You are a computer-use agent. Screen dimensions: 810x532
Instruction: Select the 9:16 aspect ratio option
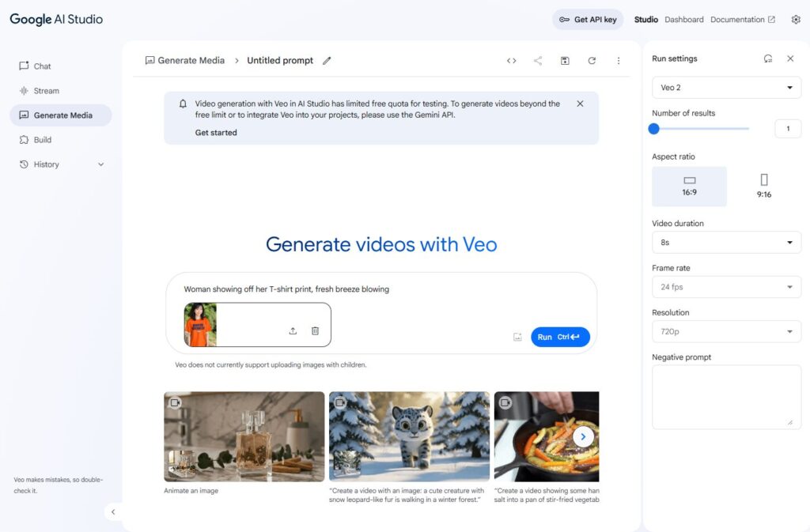click(x=764, y=187)
